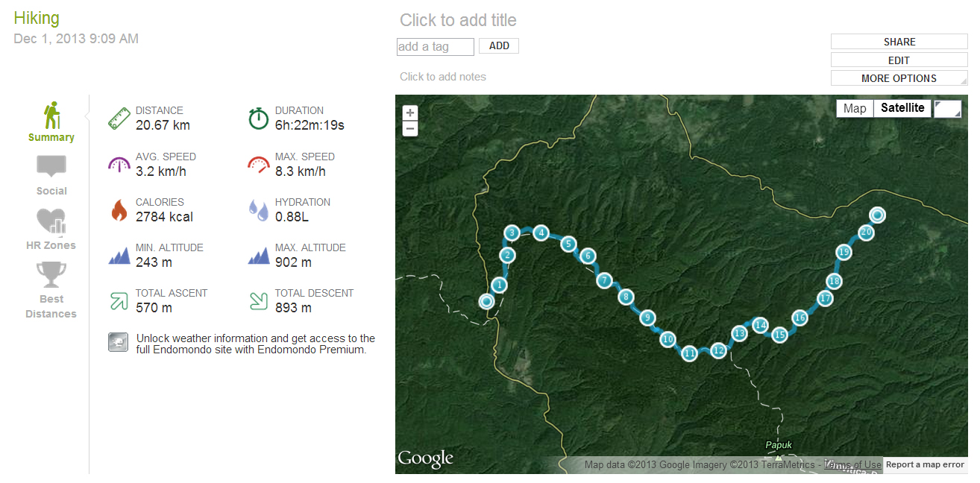Click to add notes text
The width and height of the screenshot is (980, 483).
coord(443,77)
